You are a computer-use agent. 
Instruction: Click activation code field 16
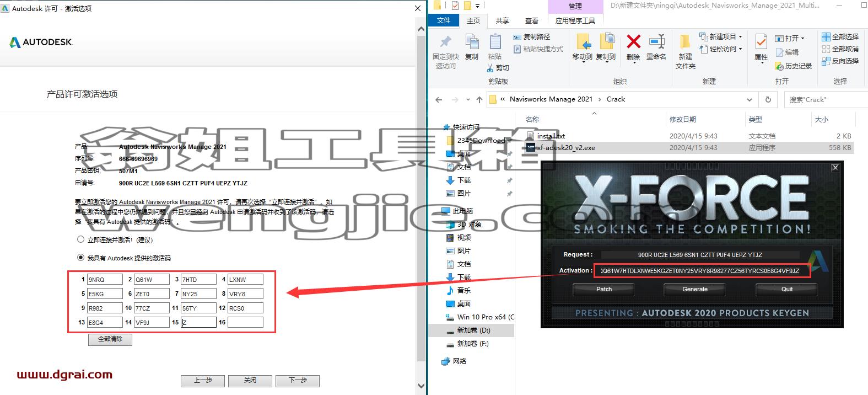[x=245, y=322]
